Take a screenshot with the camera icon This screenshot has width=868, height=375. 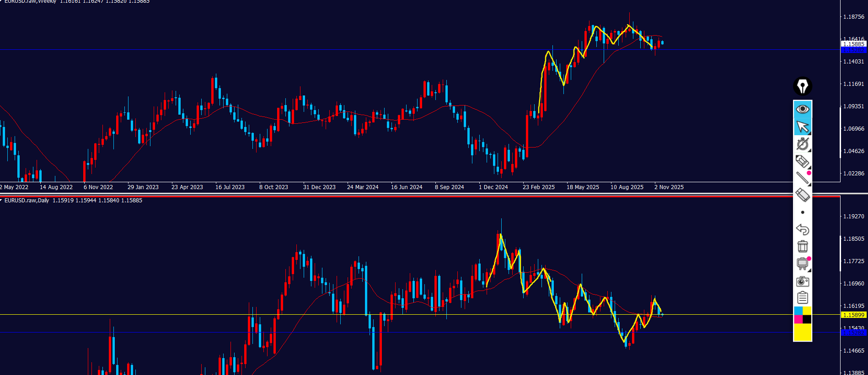click(802, 281)
